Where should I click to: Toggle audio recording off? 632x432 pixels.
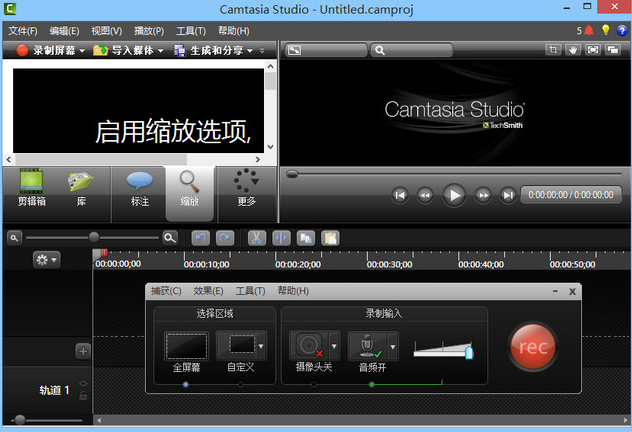[368, 346]
